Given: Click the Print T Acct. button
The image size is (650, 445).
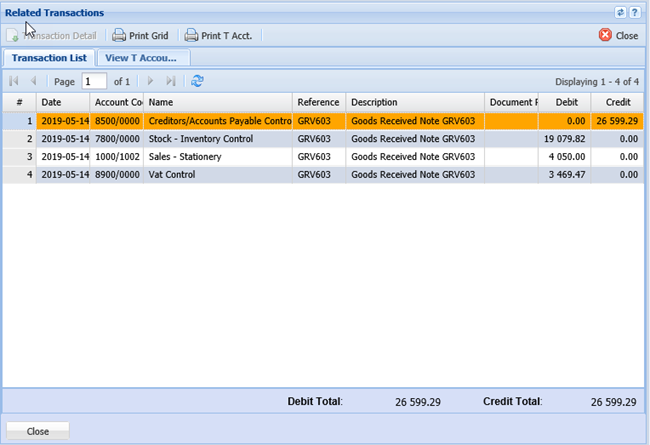Looking at the screenshot, I should click(x=218, y=35).
